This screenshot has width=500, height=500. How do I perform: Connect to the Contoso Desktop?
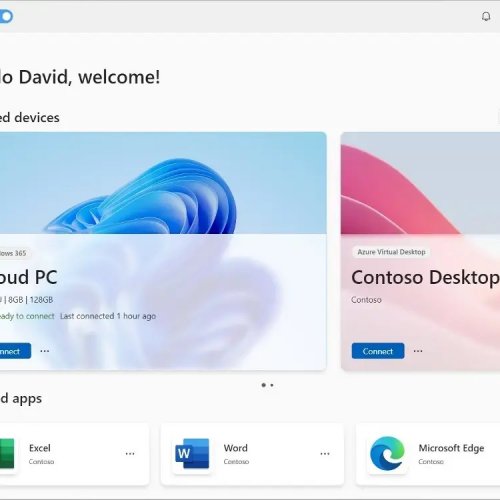click(378, 351)
